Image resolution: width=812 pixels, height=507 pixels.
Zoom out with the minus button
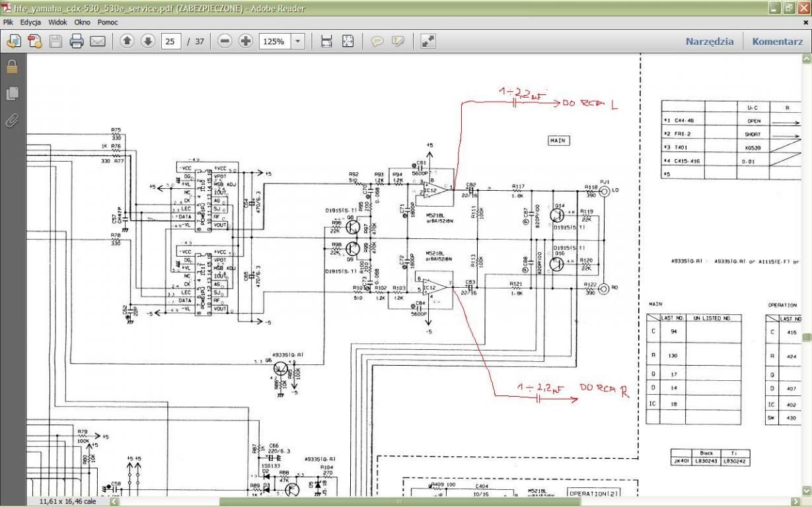click(x=225, y=41)
